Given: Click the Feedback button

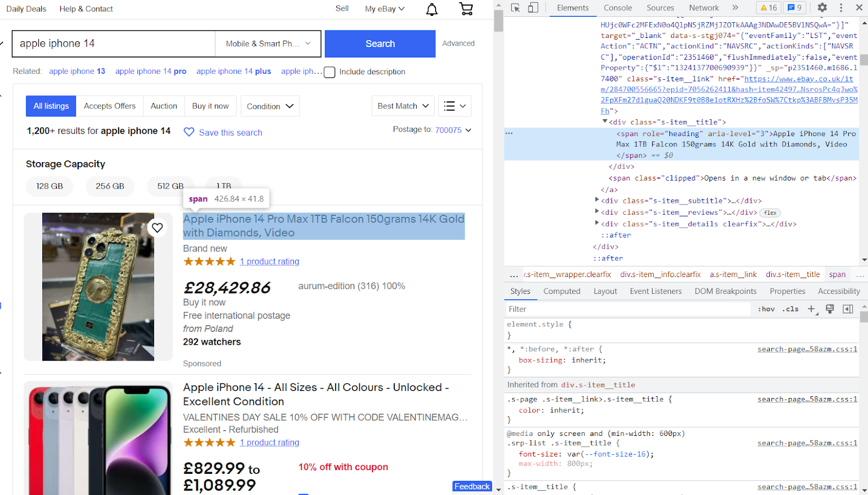Looking at the screenshot, I should click(x=472, y=486).
